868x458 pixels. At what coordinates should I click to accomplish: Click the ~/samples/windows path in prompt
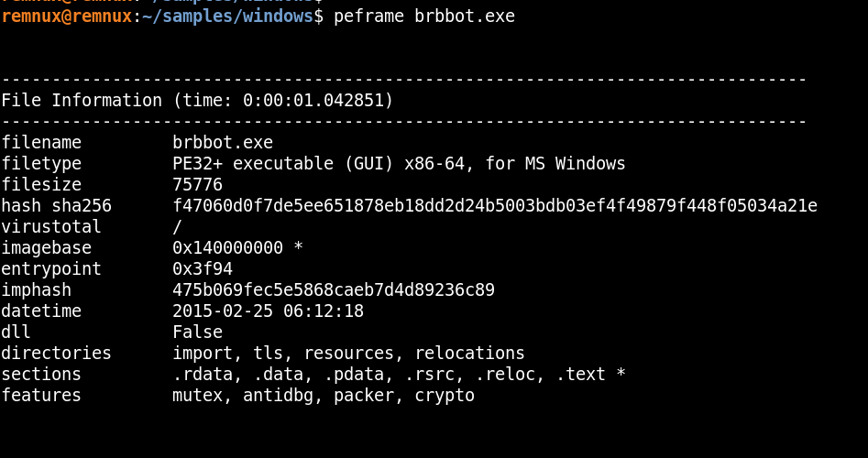click(x=227, y=16)
